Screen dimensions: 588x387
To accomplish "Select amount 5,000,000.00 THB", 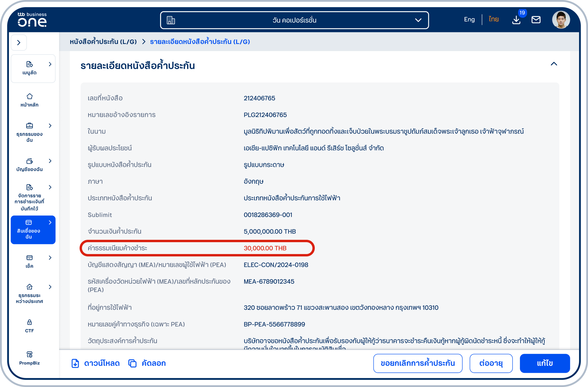I will (x=270, y=231).
